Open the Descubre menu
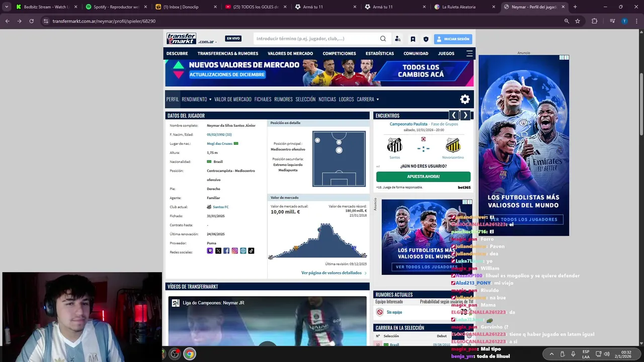The height and width of the screenshot is (362, 644). [177, 53]
